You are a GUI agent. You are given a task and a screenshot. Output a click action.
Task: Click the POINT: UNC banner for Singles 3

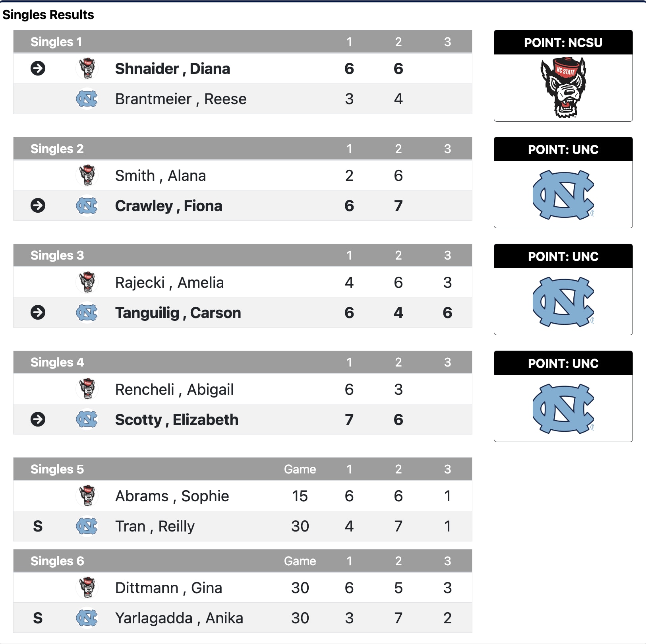click(x=563, y=256)
